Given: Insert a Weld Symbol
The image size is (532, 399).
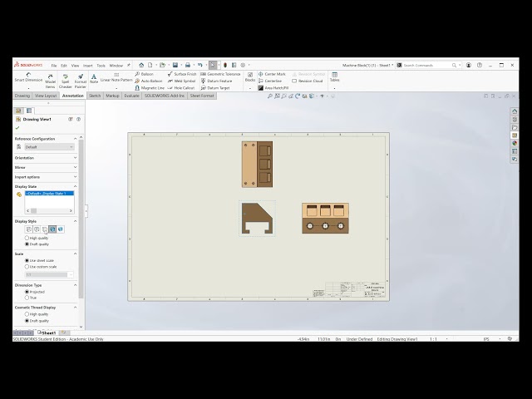Looking at the screenshot, I should click(181, 81).
